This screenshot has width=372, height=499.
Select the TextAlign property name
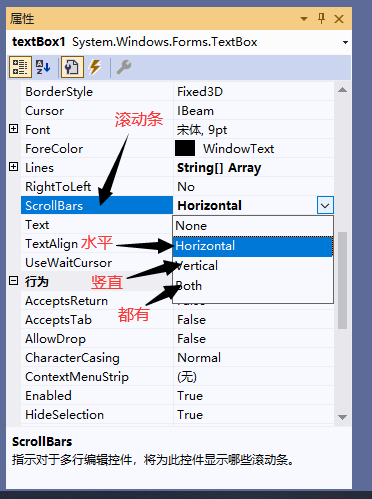(x=51, y=244)
